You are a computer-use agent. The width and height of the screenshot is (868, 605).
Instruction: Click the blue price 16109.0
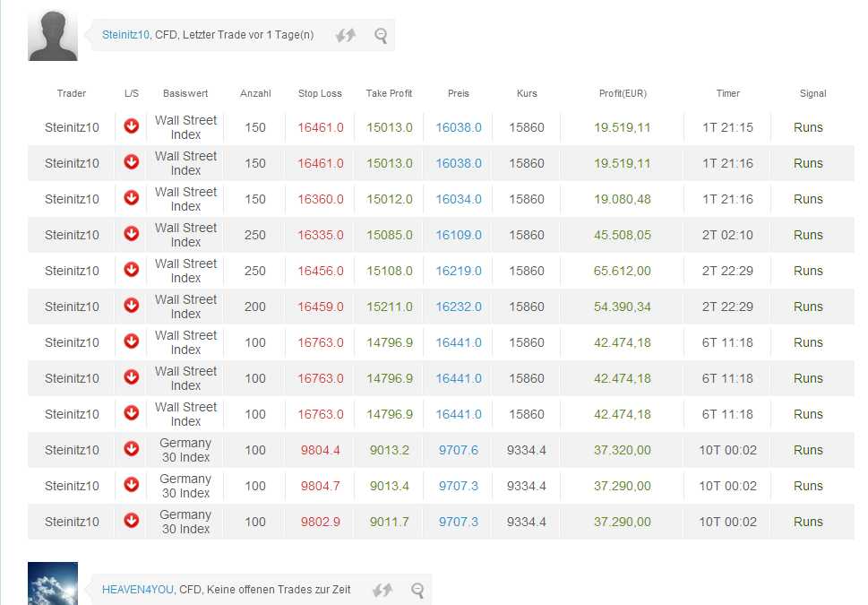pyautogui.click(x=459, y=235)
